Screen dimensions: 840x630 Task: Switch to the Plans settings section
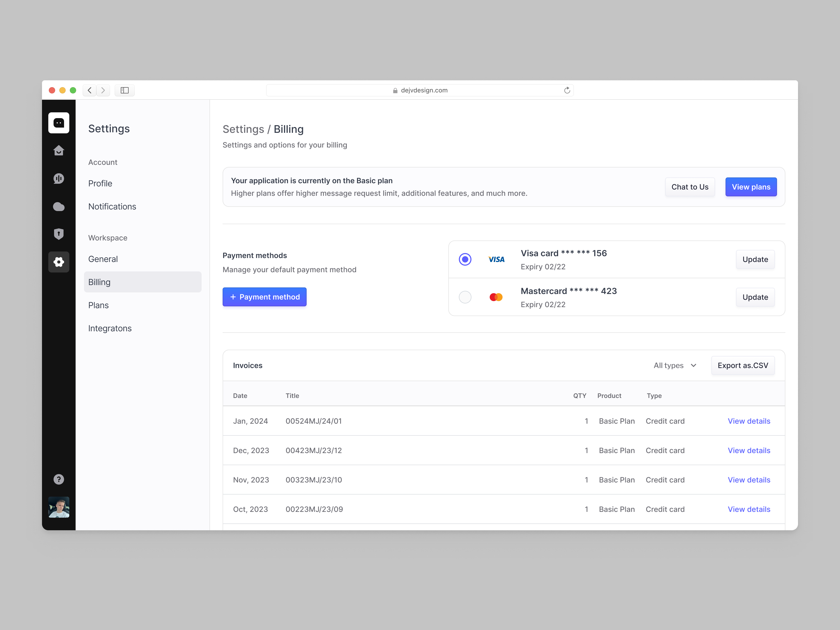click(x=98, y=305)
